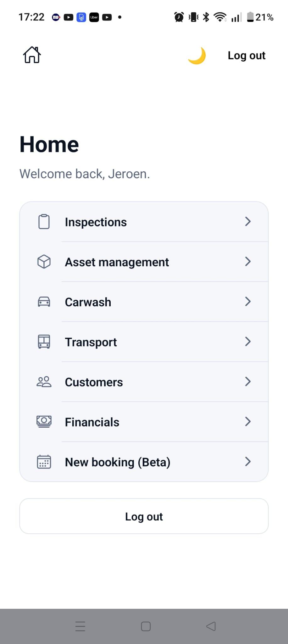The image size is (288, 644).
Task: Click the Inspections clipboard icon
Action: coord(44,222)
